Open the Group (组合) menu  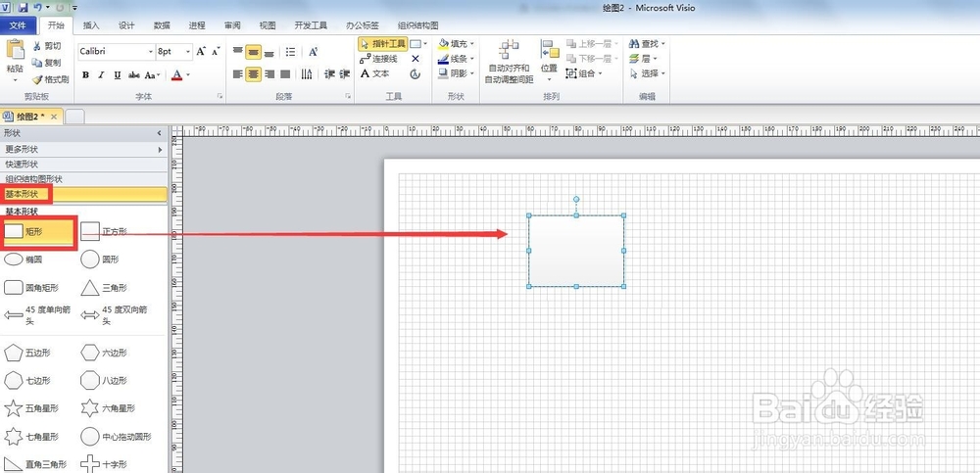click(x=584, y=73)
